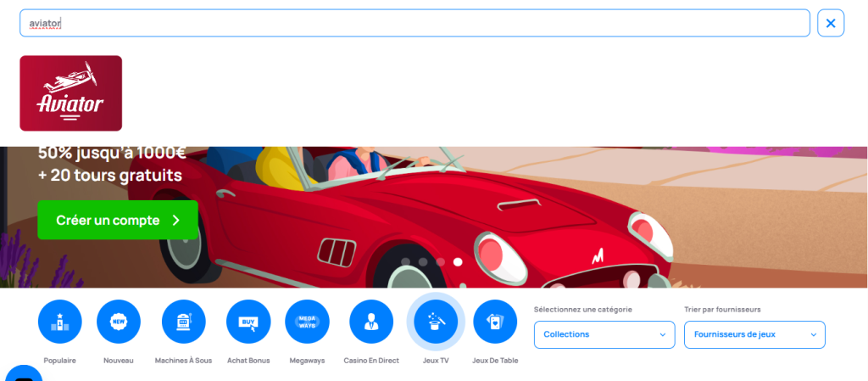
Task: Go to the second banner slide dot
Action: pyautogui.click(x=423, y=262)
